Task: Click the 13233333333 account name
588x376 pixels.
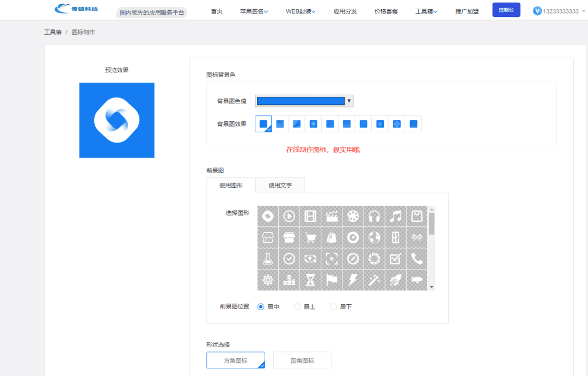Action: tap(561, 11)
